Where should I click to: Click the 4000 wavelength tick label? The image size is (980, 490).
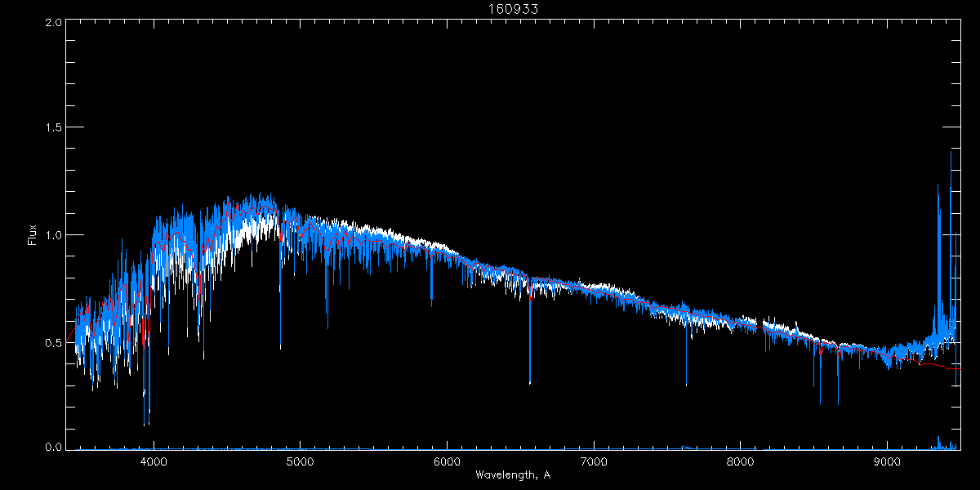tap(154, 462)
